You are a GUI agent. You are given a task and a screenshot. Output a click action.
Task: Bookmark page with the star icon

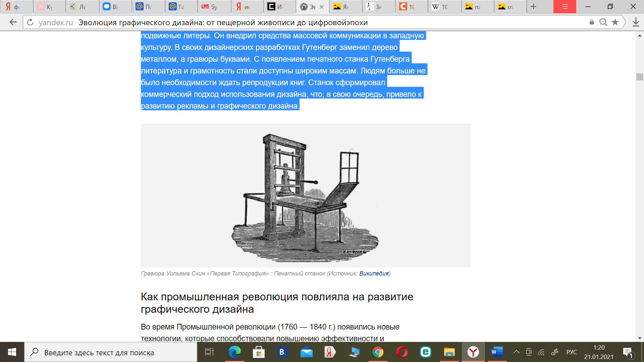(615, 22)
